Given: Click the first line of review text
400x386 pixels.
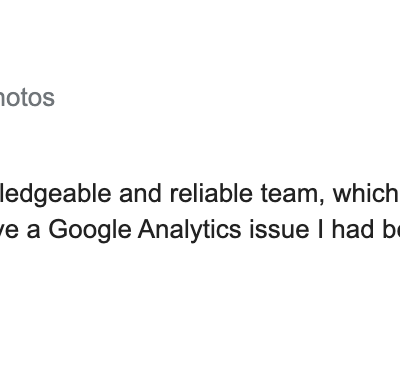Looking at the screenshot, I should pos(200,196).
